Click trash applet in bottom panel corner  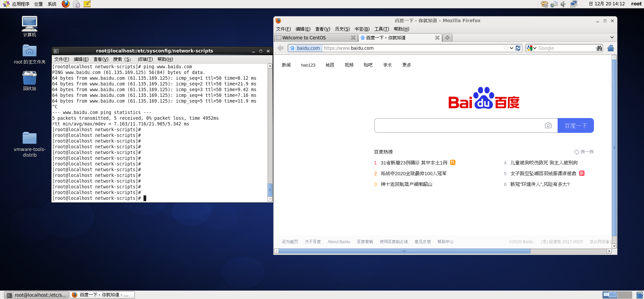point(640,295)
